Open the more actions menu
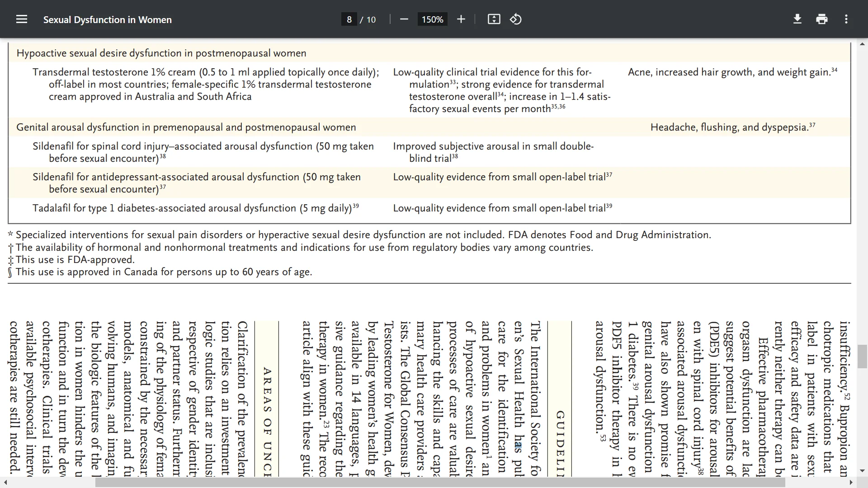Viewport: 868px width, 488px height. (x=846, y=19)
